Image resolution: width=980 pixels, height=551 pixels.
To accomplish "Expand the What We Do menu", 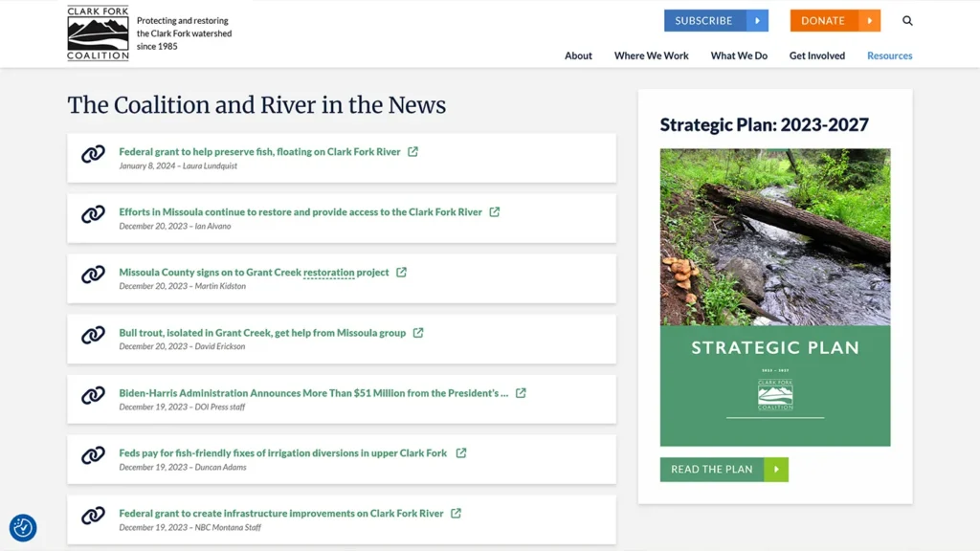I will tap(739, 55).
